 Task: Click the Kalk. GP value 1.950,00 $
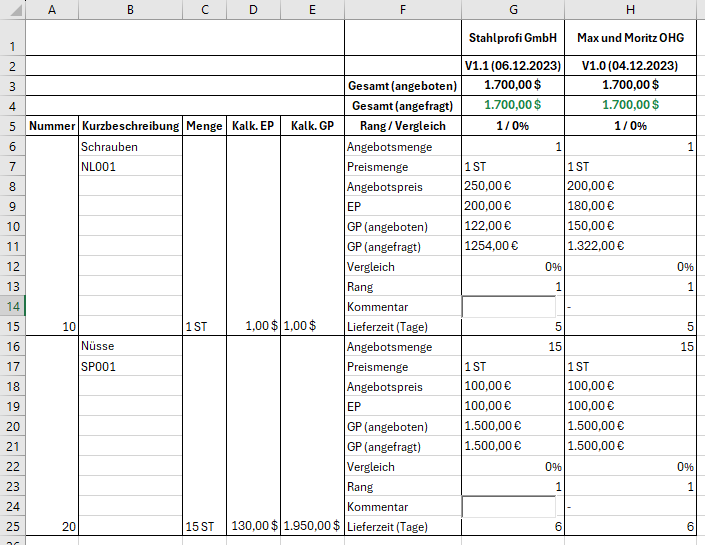pos(312,526)
